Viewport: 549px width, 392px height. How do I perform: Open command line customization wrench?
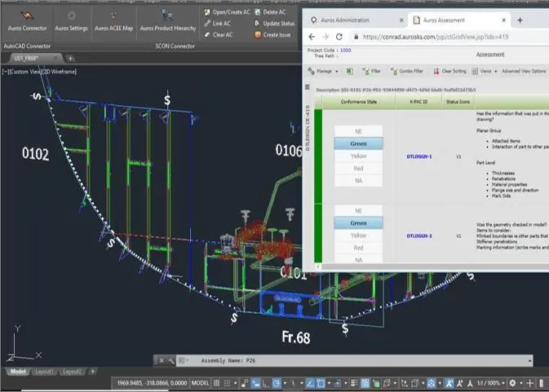point(170,360)
